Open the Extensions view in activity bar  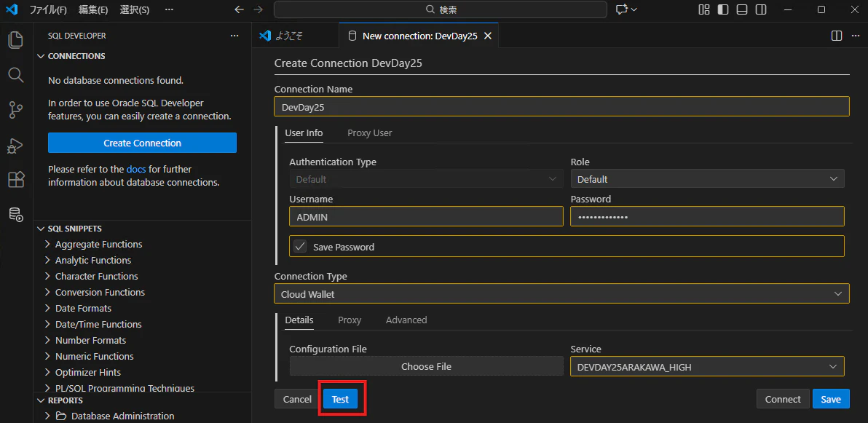point(15,180)
